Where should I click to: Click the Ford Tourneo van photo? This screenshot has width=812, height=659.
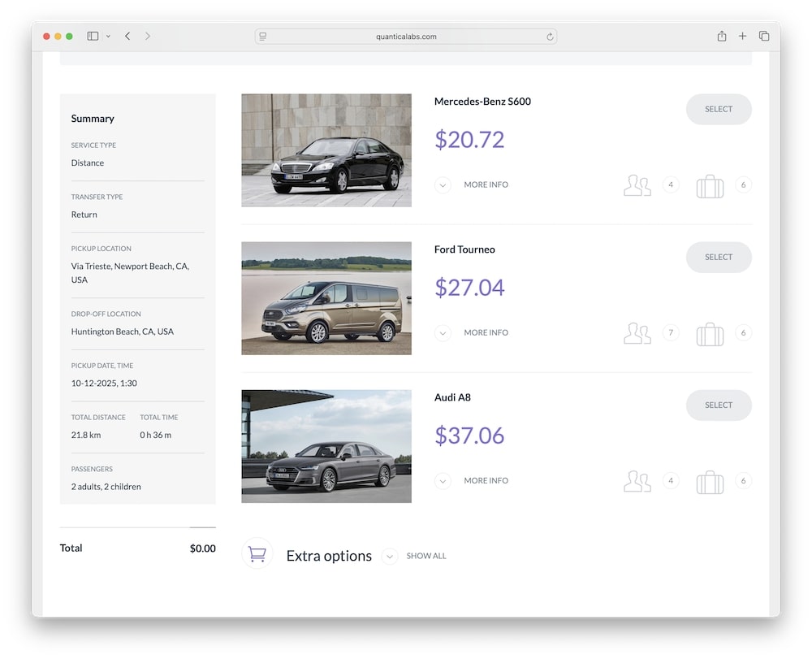[x=326, y=298]
